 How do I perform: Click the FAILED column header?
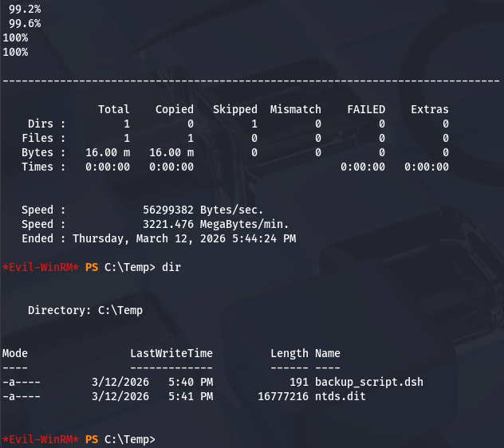click(x=366, y=109)
